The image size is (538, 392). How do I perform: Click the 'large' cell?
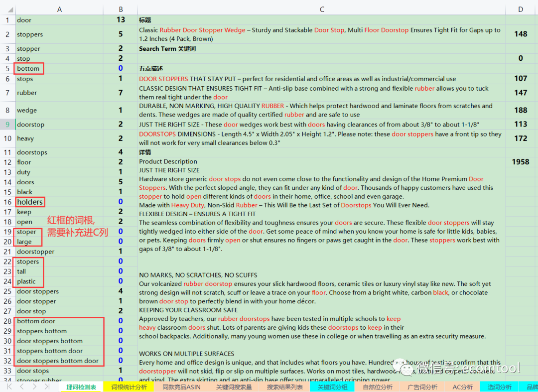[59, 242]
